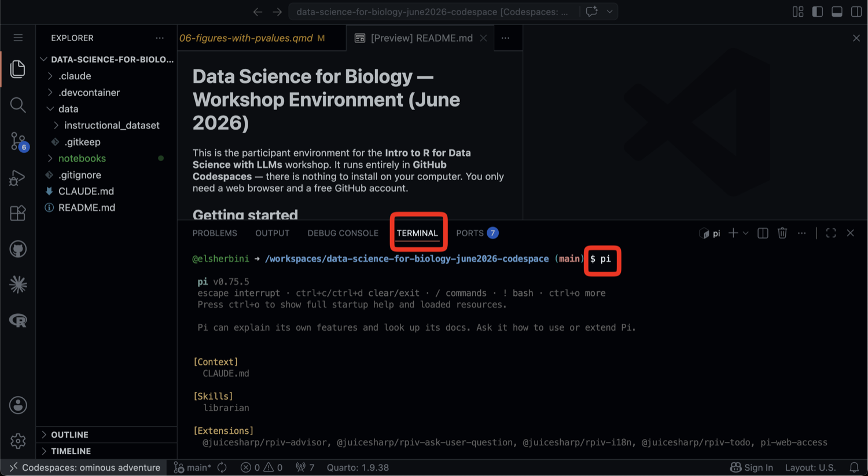Open the R extension view
868x476 pixels.
pyautogui.click(x=18, y=320)
